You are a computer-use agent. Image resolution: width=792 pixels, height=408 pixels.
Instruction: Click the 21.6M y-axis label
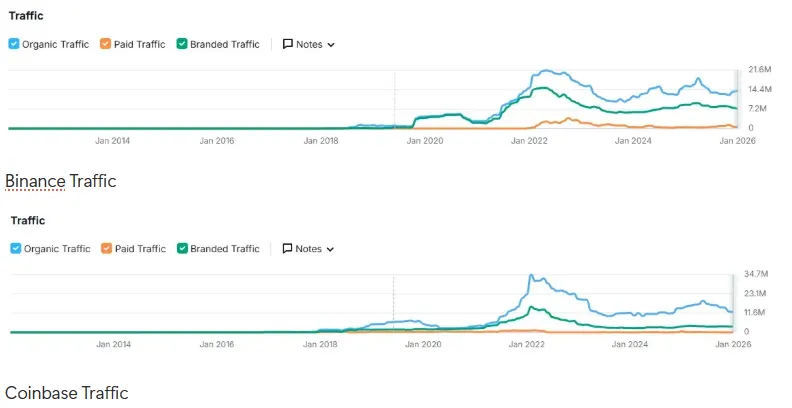point(759,70)
